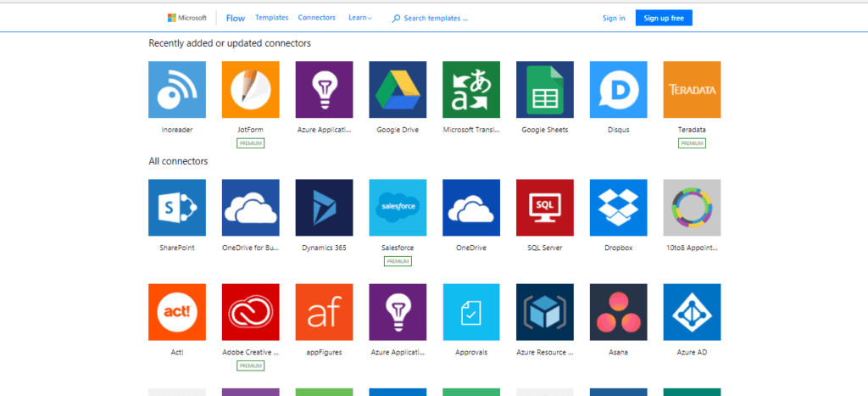Image resolution: width=868 pixels, height=396 pixels.
Task: Click the Inoreader label text
Action: point(177,130)
